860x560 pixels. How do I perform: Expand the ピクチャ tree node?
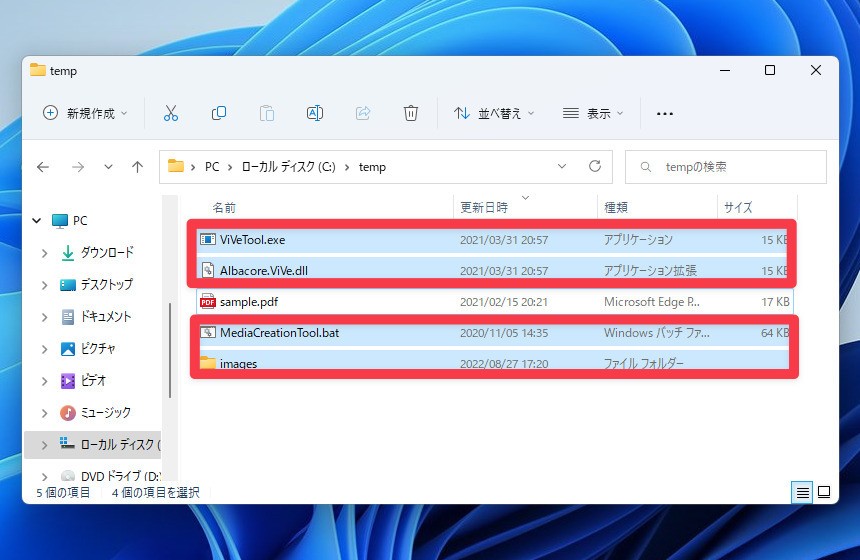pyautogui.click(x=44, y=349)
